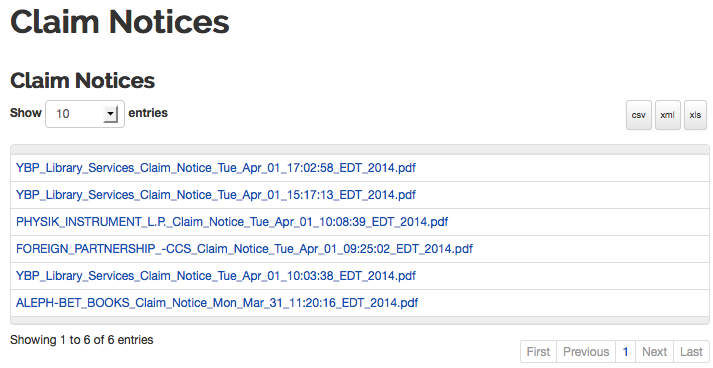Open the Show entries count dropdown
The width and height of the screenshot is (713, 368).
(85, 114)
